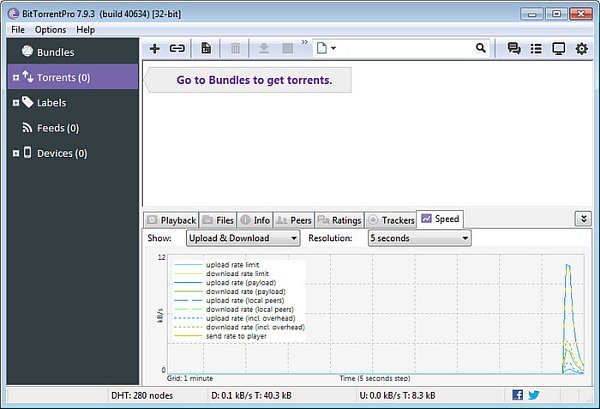This screenshot has height=409, width=600.
Task: Click the Feeds RSS icon
Action: click(x=27, y=127)
